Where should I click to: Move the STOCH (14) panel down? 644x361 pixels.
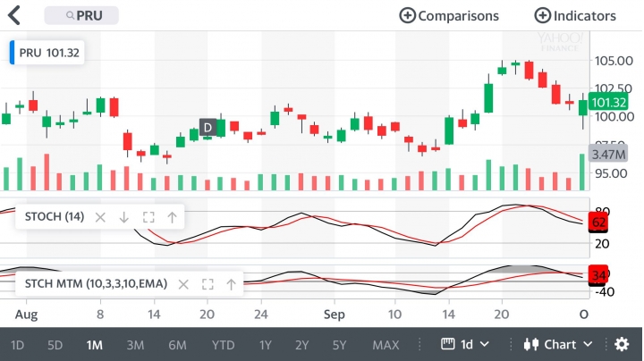point(124,217)
